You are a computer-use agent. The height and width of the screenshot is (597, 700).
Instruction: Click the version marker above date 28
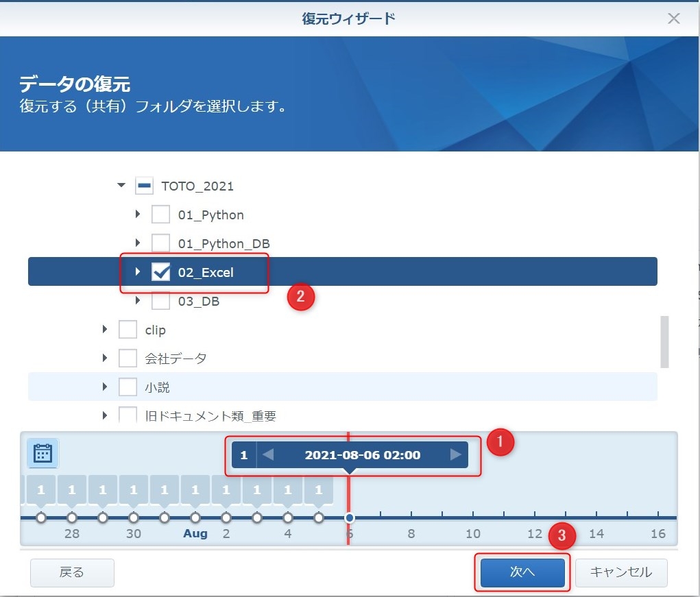pyautogui.click(x=72, y=490)
